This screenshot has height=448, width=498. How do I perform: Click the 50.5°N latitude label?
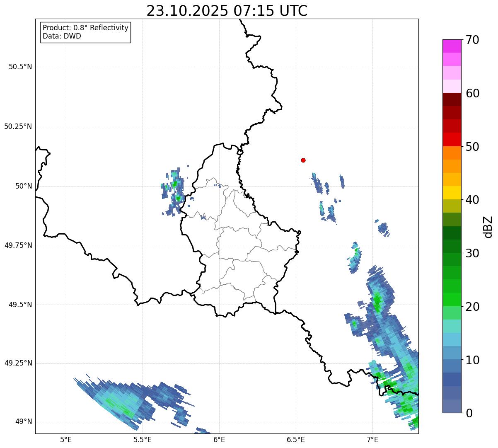pyautogui.click(x=20, y=67)
